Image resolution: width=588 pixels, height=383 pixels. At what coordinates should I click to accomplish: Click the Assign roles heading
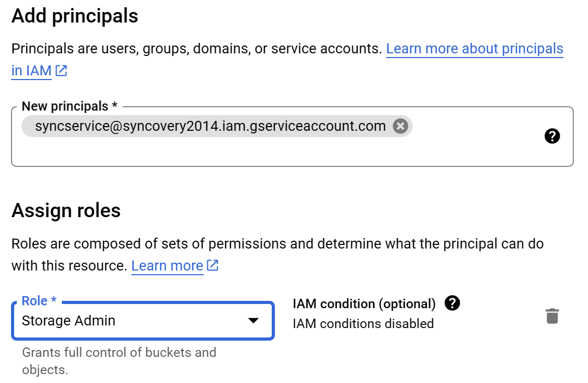[66, 210]
